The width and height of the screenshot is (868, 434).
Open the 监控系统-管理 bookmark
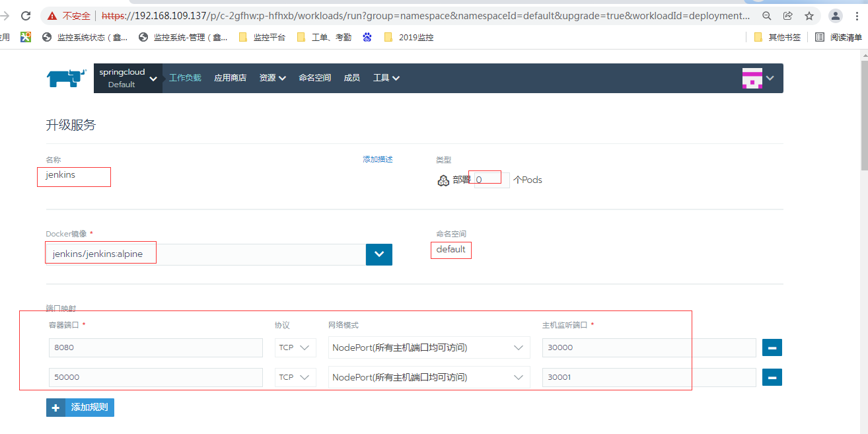[183, 38]
